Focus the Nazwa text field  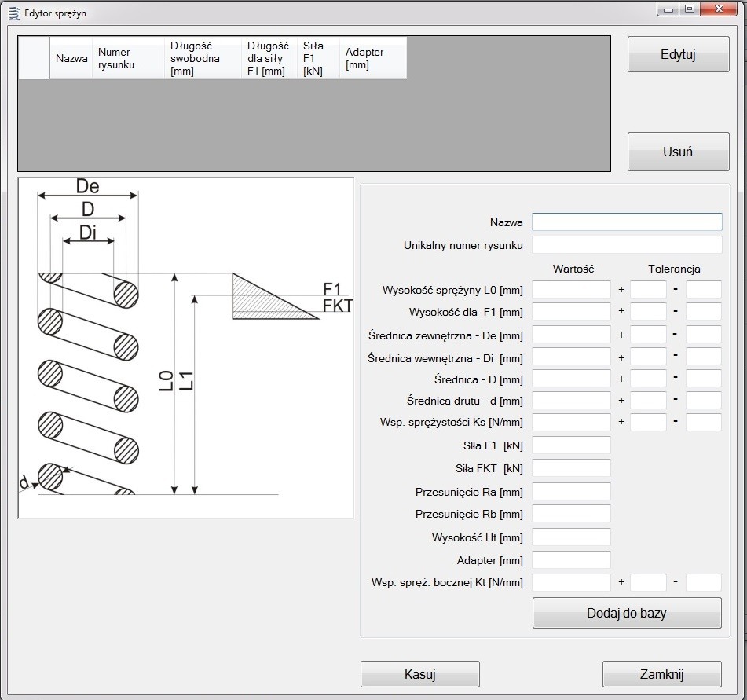click(x=626, y=222)
